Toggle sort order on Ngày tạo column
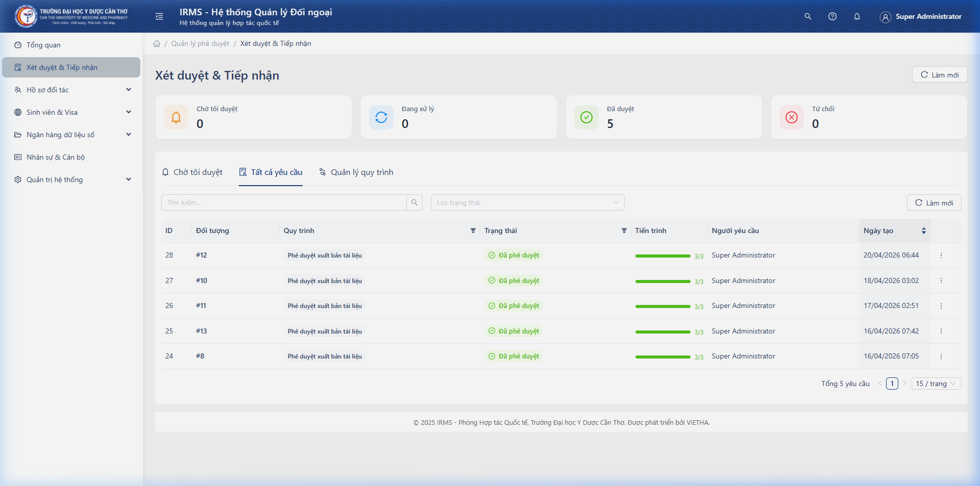The image size is (980, 486). (923, 231)
